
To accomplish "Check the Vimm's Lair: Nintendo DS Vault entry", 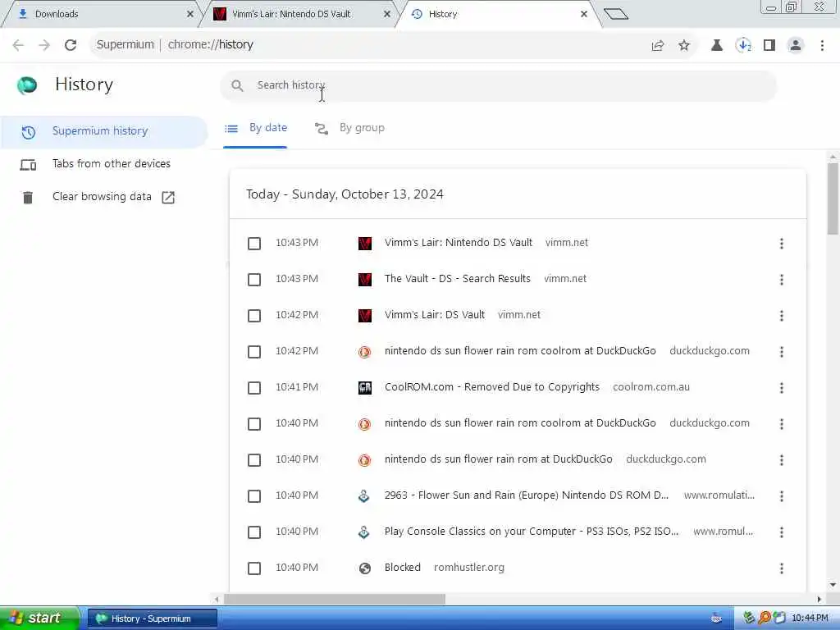I will point(254,244).
